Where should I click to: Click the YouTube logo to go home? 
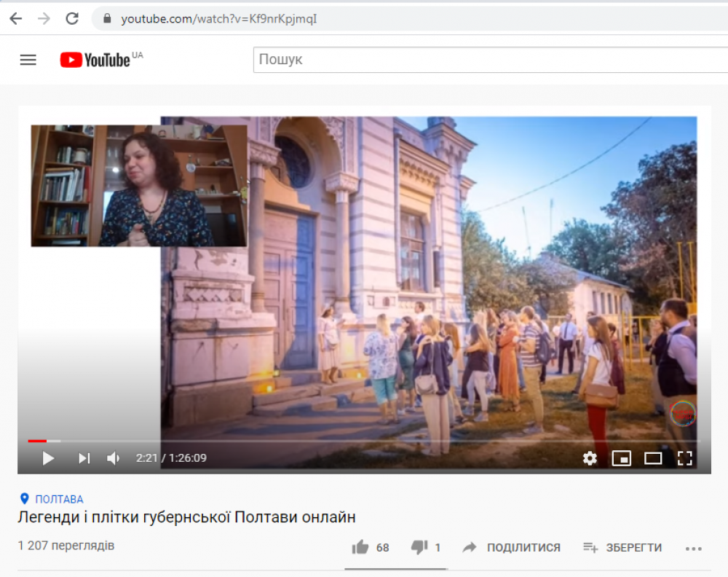[x=95, y=59]
